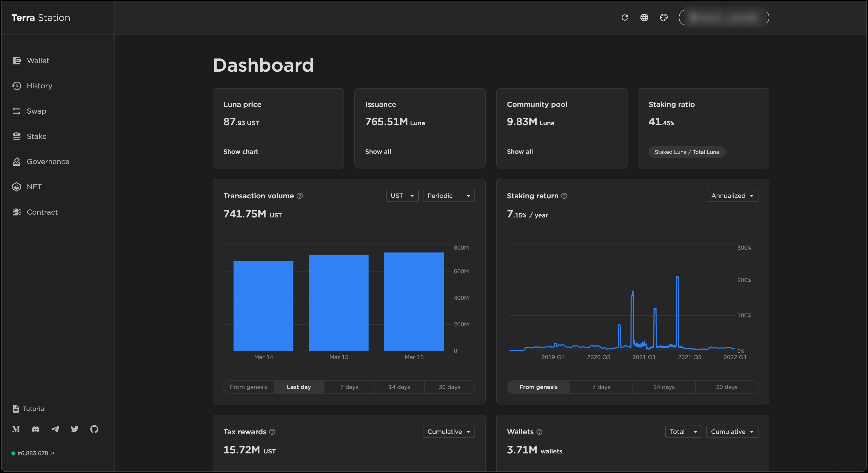868x473 pixels.
Task: Click the Mar 16 volume bar
Action: coord(414,301)
